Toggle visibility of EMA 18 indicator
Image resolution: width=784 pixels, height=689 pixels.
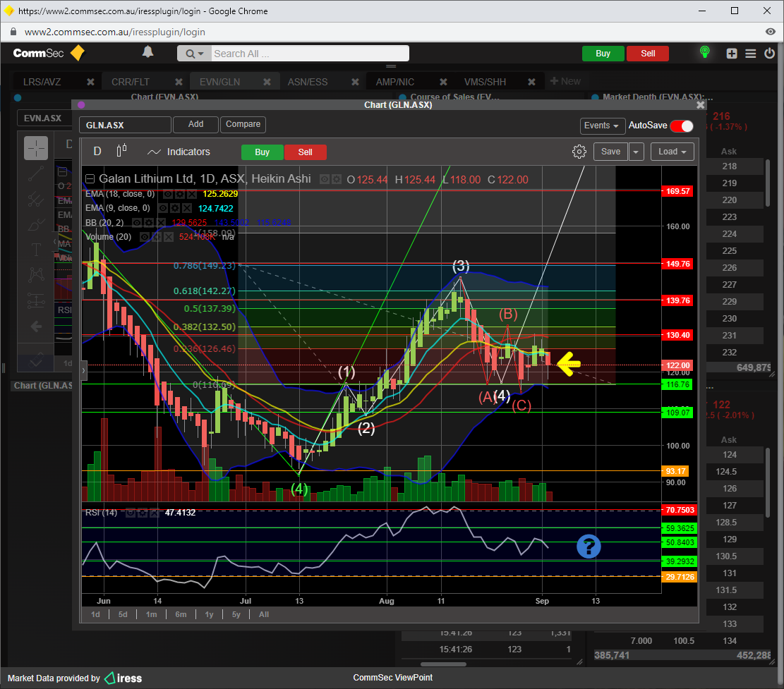[168, 194]
